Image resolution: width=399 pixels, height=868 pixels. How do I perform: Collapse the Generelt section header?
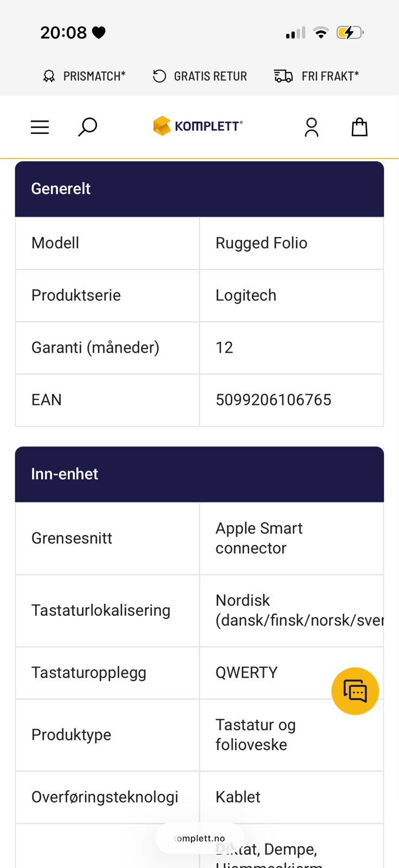pyautogui.click(x=200, y=189)
